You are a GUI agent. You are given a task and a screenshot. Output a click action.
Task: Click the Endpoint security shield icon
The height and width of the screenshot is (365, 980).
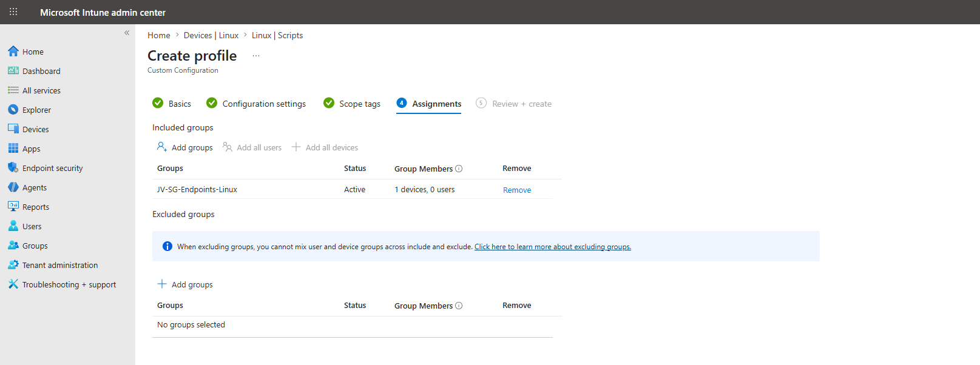click(13, 168)
